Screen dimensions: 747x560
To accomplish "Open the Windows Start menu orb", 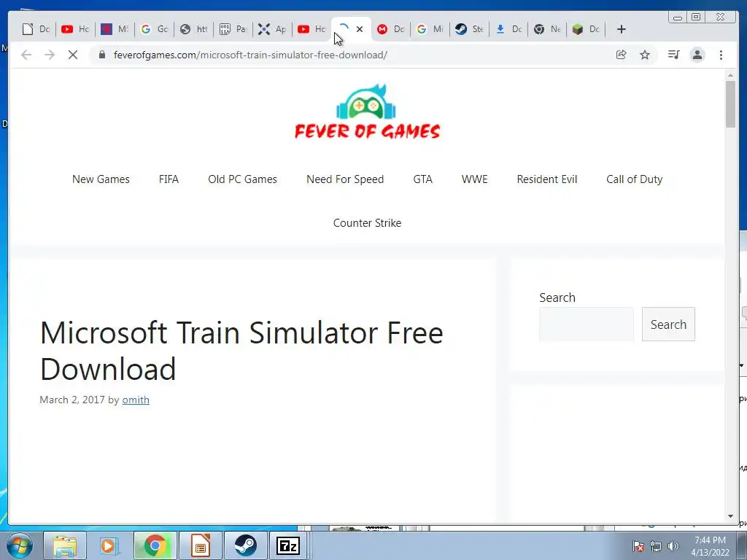I will click(x=20, y=545).
